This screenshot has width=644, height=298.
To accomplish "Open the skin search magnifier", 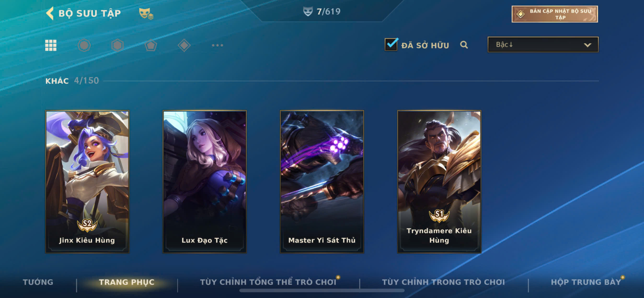I will click(464, 45).
